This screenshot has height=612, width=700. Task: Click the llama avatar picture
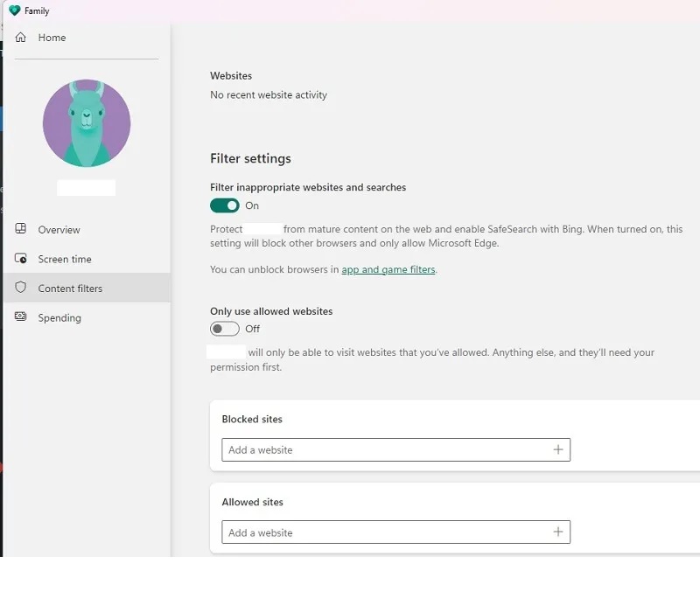[x=87, y=122]
